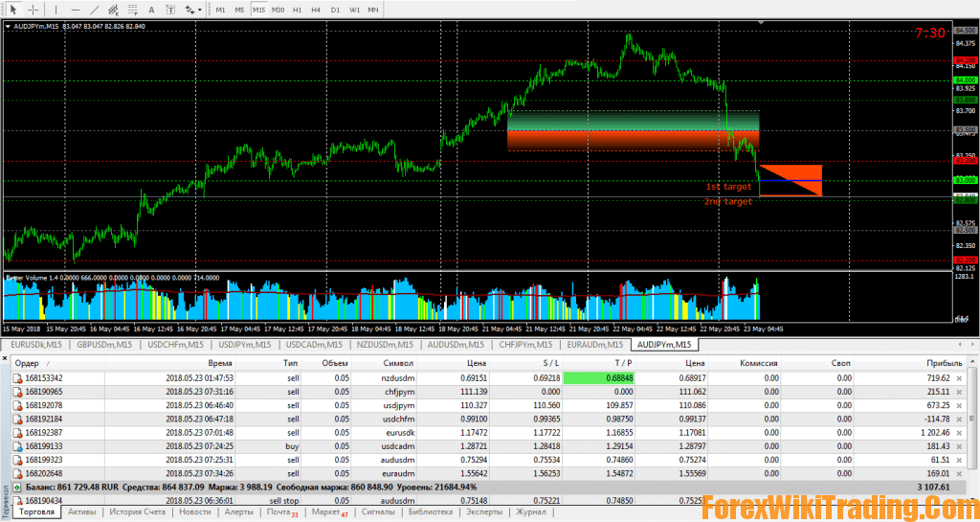Open the Активы terminal tab

[82, 511]
